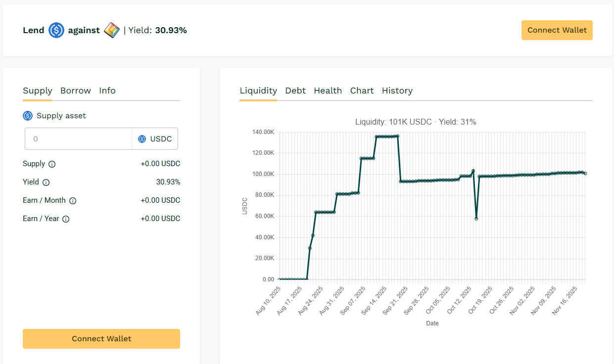Open Earn / Year info tooltip icon
614x364 pixels.
(66, 219)
